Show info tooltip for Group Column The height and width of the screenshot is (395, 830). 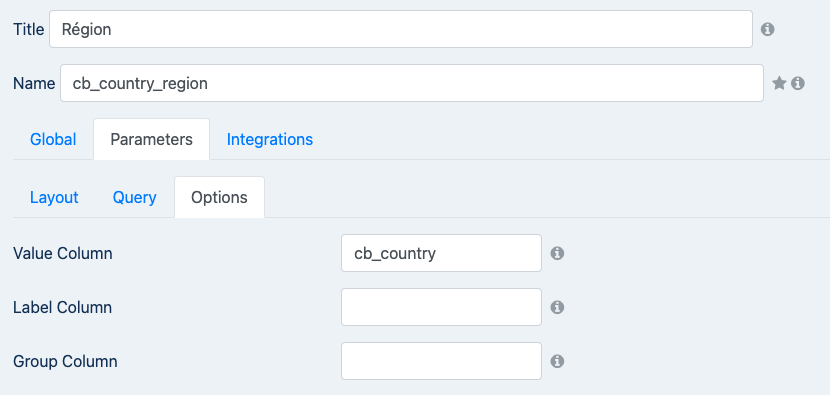557,361
